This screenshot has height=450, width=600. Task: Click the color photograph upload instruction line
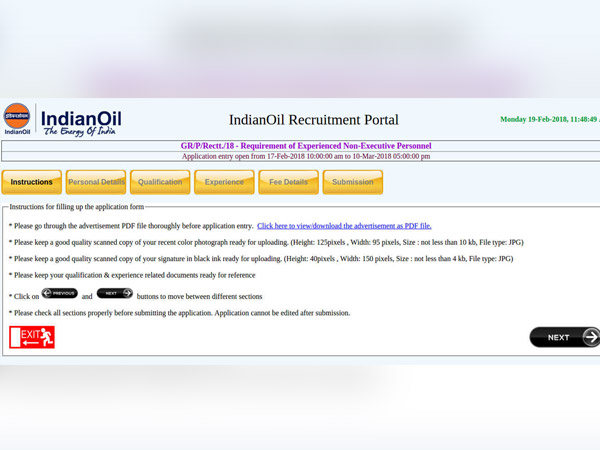(x=266, y=242)
